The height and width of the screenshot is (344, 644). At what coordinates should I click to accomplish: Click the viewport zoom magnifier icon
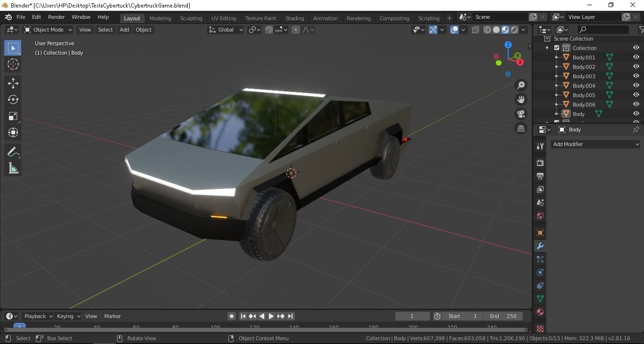click(x=521, y=85)
